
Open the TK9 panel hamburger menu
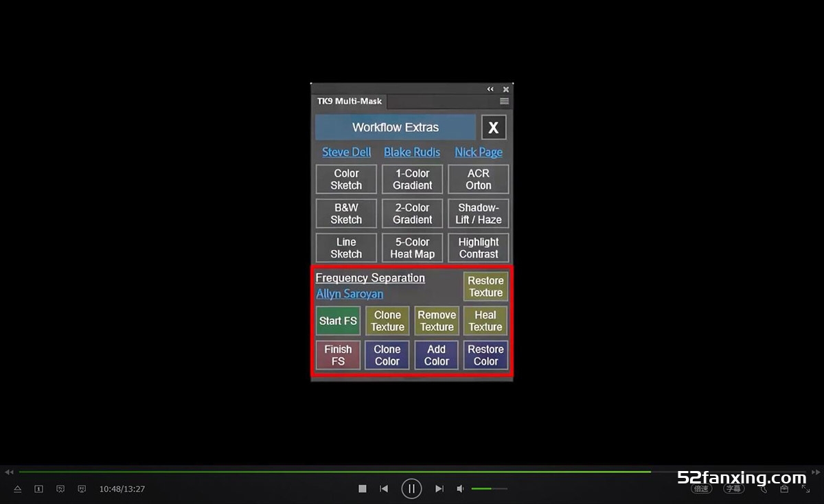(504, 101)
